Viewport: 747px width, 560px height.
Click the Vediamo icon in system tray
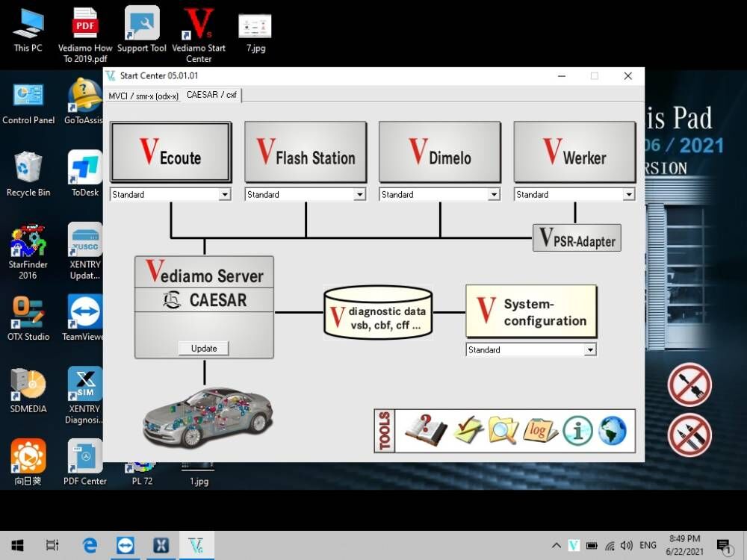click(x=574, y=546)
